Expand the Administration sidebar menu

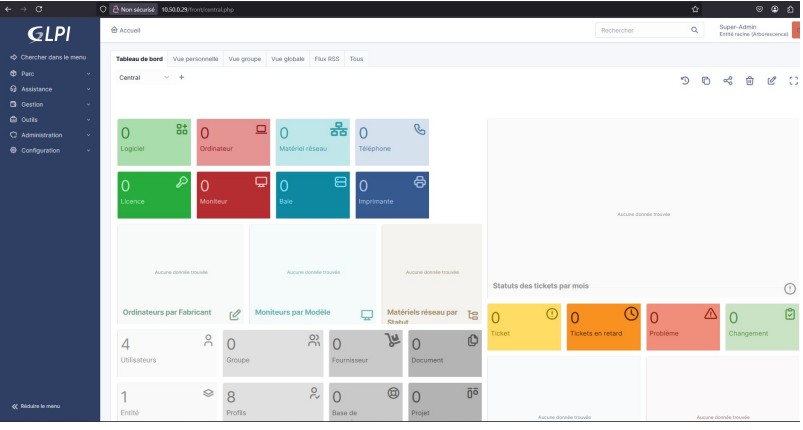click(x=50, y=135)
